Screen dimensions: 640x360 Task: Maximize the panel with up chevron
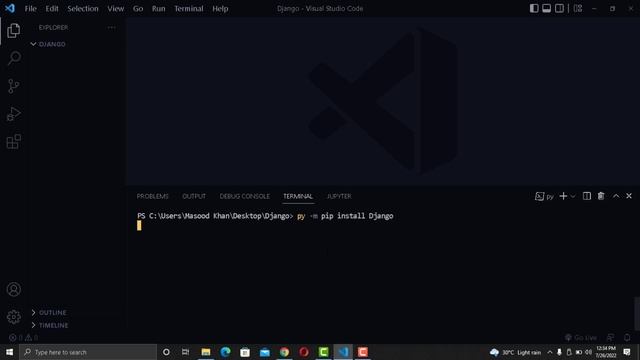point(616,196)
